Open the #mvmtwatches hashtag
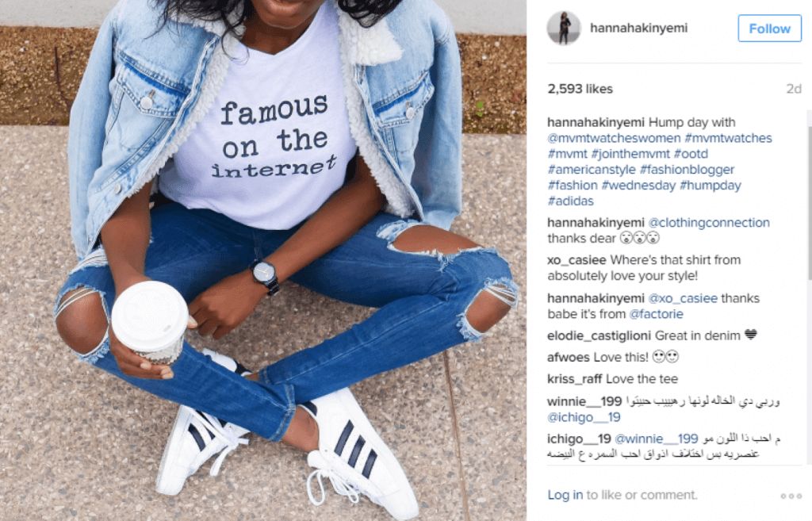Screen dimensions: 812x521 point(728,138)
